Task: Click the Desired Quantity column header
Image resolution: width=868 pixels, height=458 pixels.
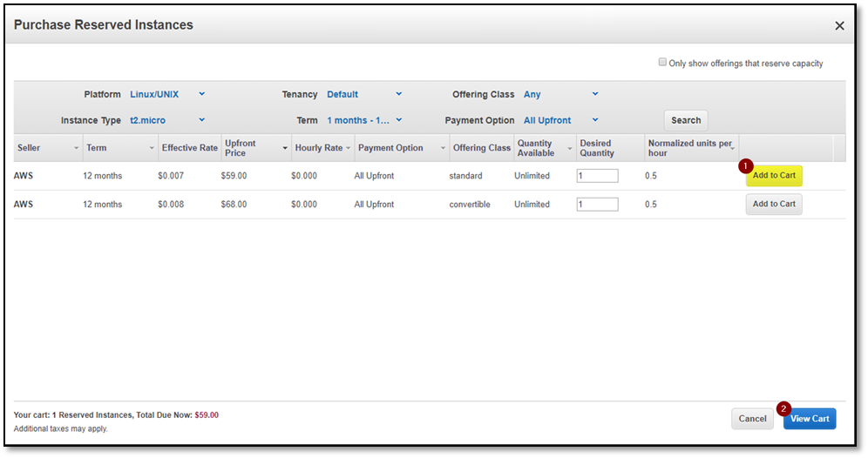Action: coord(610,148)
